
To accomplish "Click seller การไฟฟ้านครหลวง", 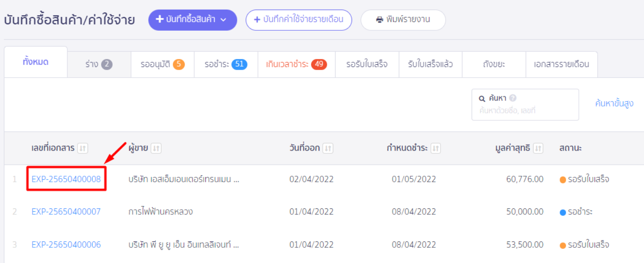I will [x=160, y=212].
